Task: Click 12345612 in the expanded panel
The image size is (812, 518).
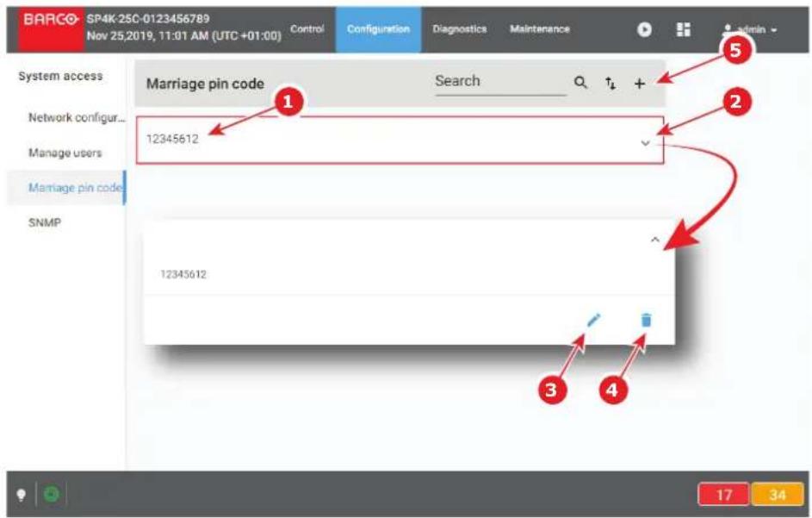Action: pyautogui.click(x=183, y=274)
